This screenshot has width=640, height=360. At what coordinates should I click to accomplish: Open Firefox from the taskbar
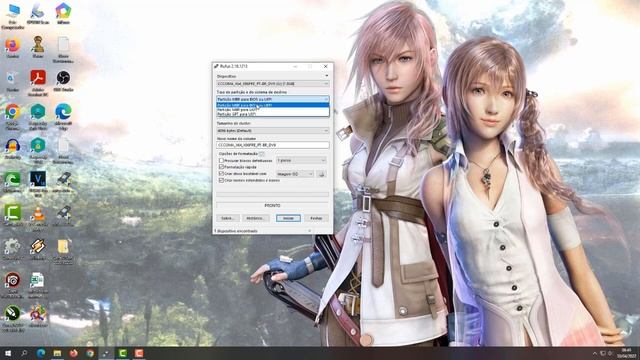point(74,353)
